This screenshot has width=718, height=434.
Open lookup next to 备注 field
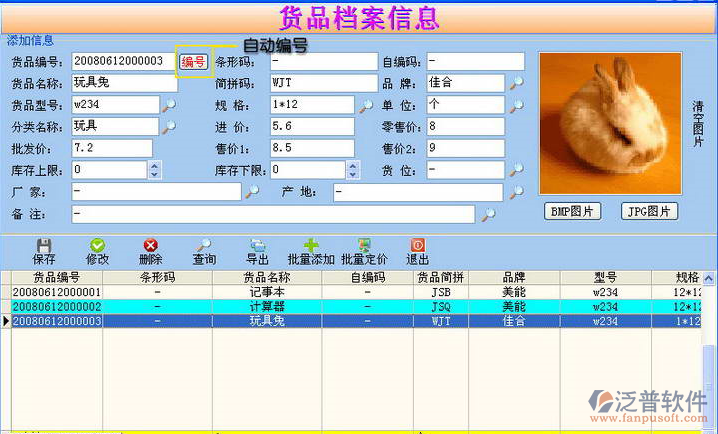[x=488, y=214]
